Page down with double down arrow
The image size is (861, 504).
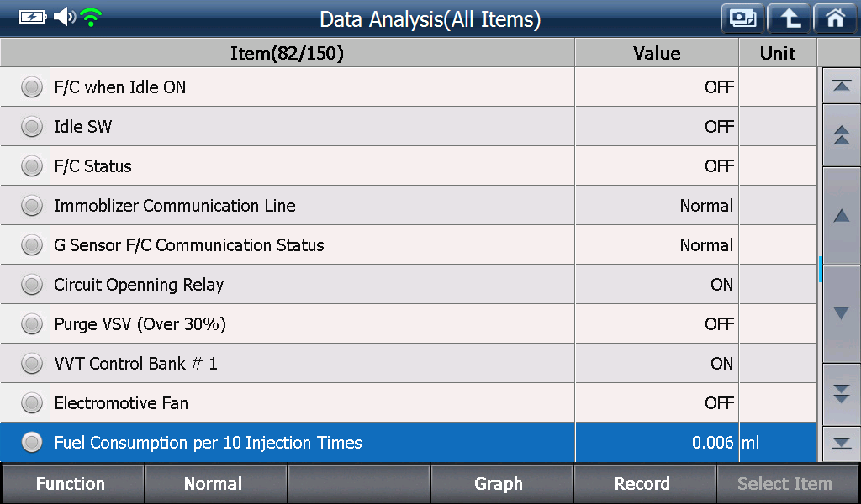(841, 394)
